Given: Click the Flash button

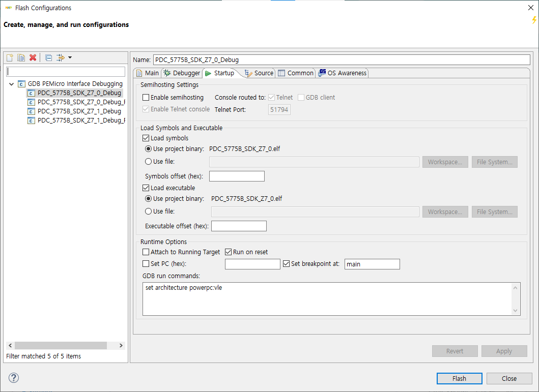Looking at the screenshot, I should pyautogui.click(x=459, y=378).
